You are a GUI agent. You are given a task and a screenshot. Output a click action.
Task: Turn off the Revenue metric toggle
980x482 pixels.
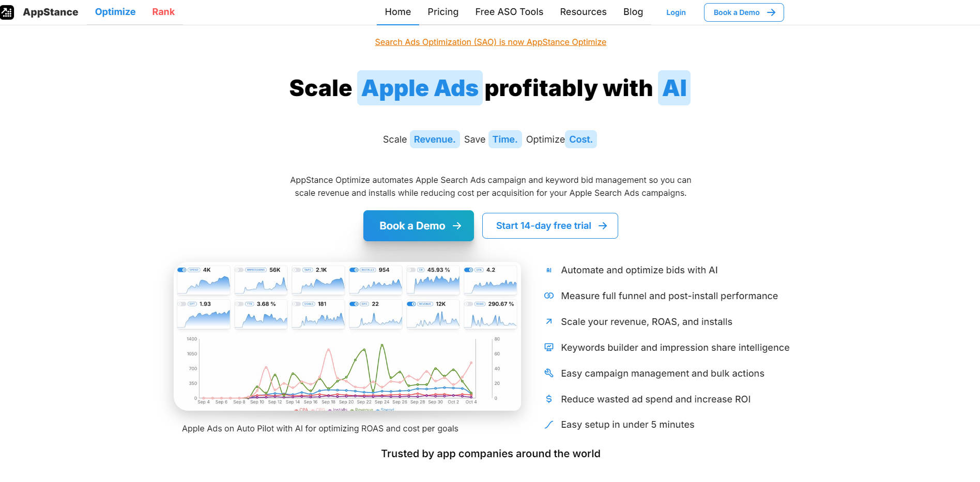(411, 304)
